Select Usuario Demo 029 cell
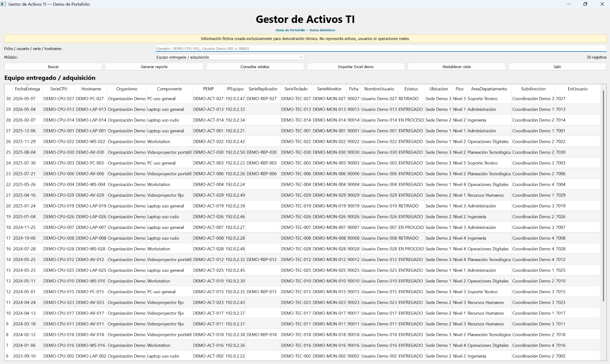The height and width of the screenshot is (364, 610). tap(379, 195)
